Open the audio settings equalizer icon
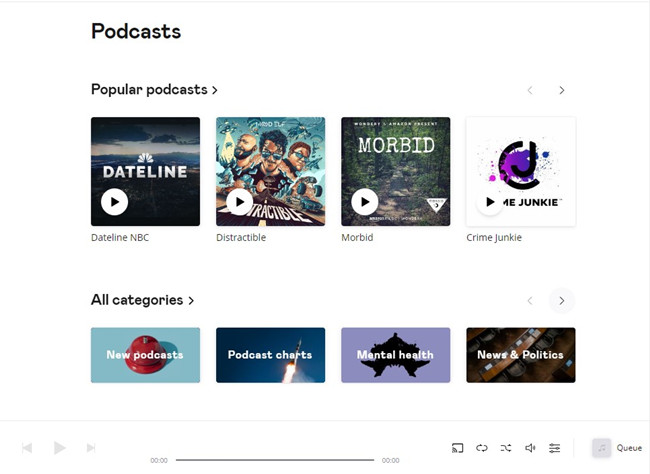650x474 pixels. (554, 448)
